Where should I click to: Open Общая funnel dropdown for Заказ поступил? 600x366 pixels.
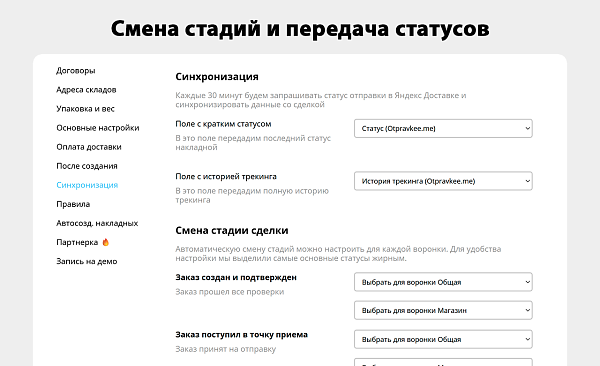click(443, 340)
